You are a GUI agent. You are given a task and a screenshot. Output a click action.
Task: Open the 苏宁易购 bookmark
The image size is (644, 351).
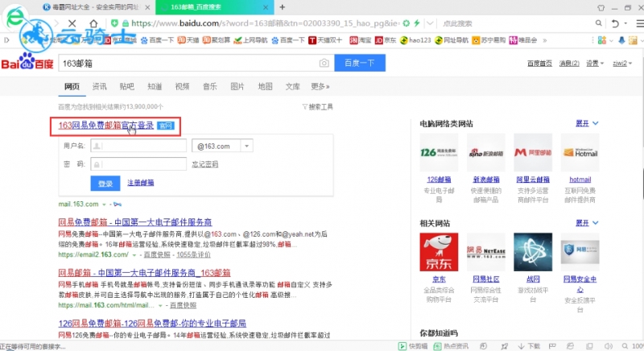pos(489,40)
